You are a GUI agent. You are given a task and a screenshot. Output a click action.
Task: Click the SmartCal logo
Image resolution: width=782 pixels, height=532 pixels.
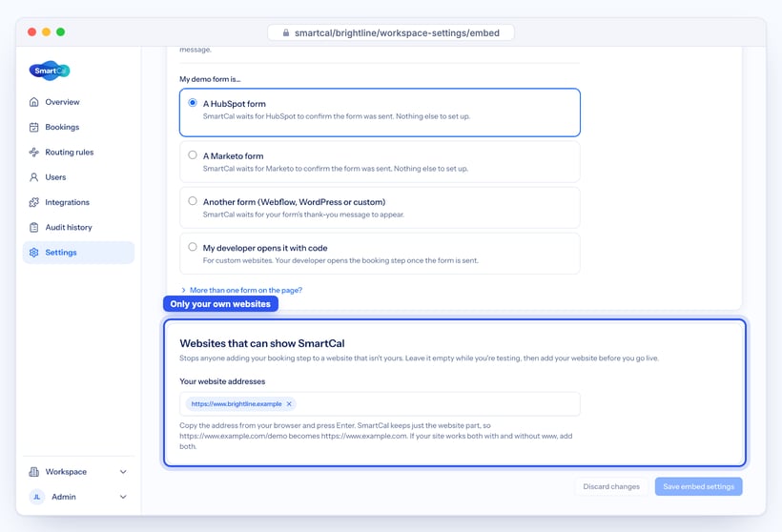point(50,71)
